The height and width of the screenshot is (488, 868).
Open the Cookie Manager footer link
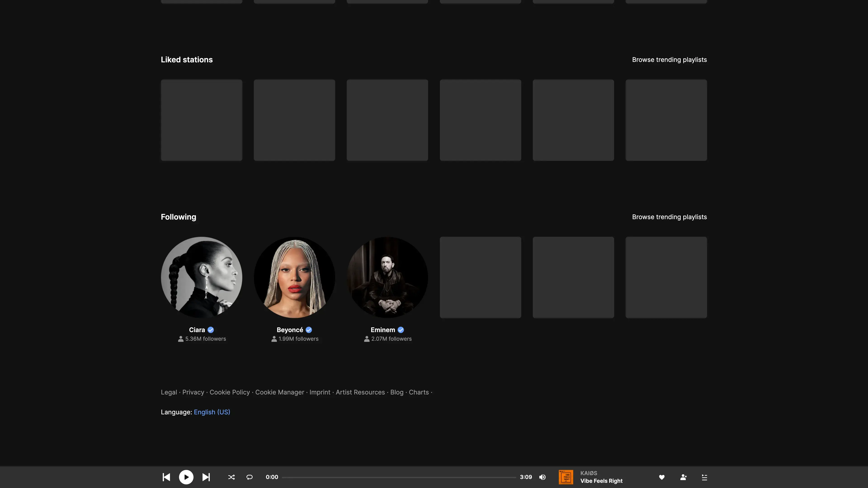pyautogui.click(x=279, y=392)
